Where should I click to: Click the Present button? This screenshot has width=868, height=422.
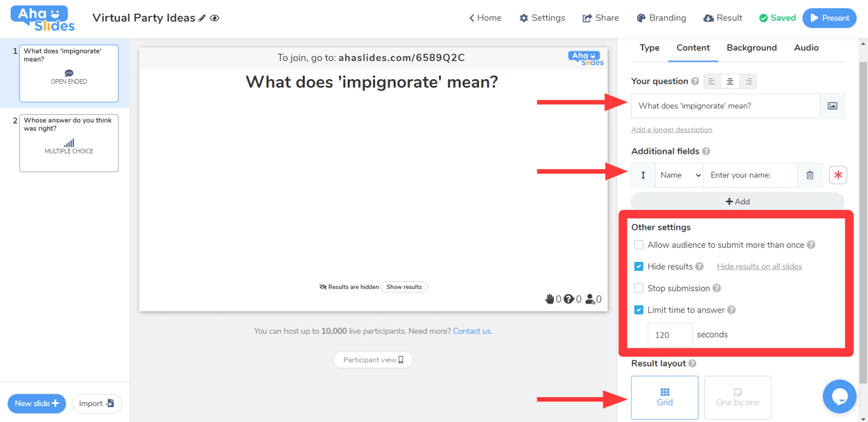tap(829, 18)
